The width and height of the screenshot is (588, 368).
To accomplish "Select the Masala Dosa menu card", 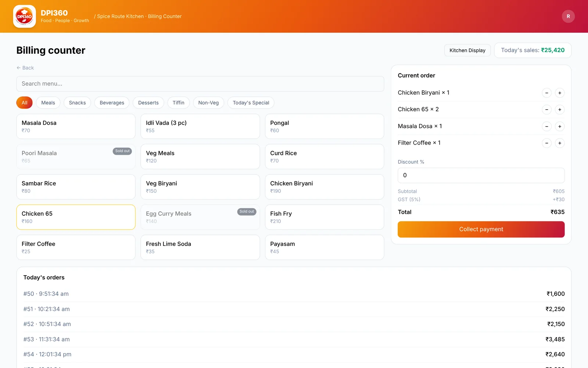I will (76, 126).
